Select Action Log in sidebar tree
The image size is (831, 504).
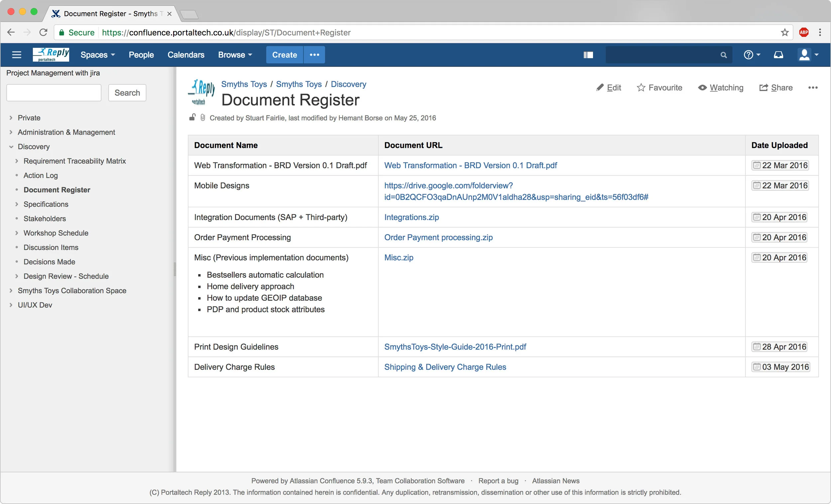[x=41, y=175]
